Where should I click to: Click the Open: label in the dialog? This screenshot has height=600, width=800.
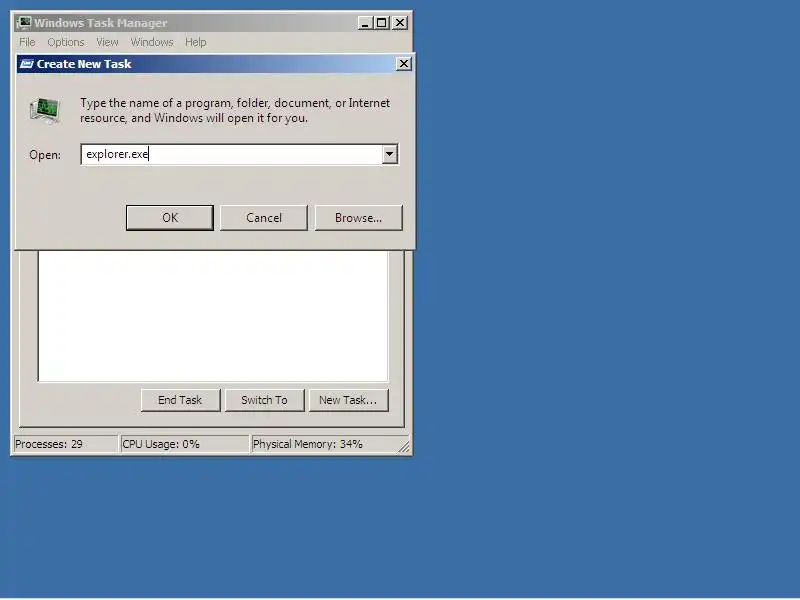coord(45,155)
